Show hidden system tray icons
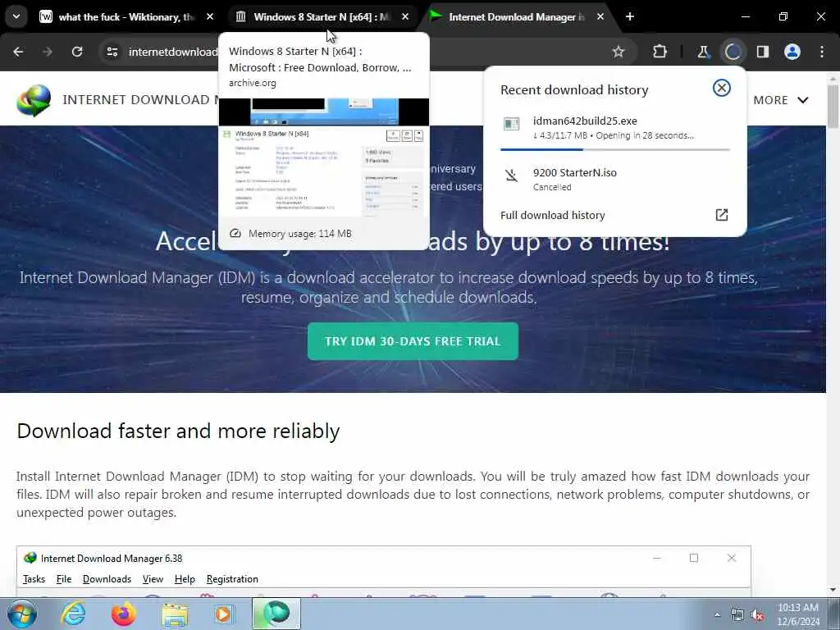Image resolution: width=840 pixels, height=630 pixels. 717,615
